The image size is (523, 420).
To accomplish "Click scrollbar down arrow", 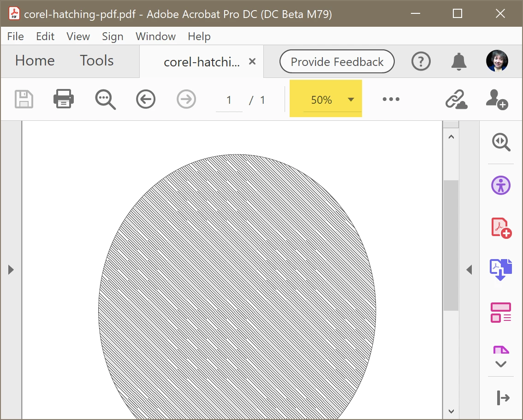I will 452,411.
